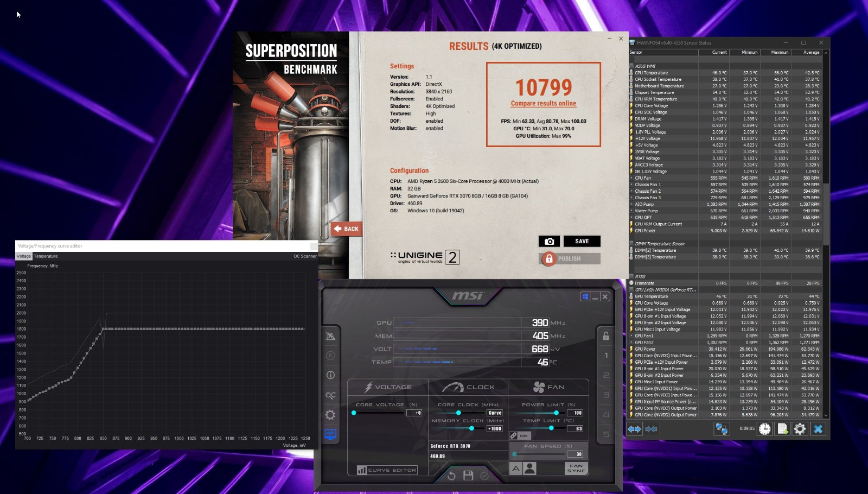Click the Temp Limit 83 value field
The width and height of the screenshot is (868, 494).
575,428
